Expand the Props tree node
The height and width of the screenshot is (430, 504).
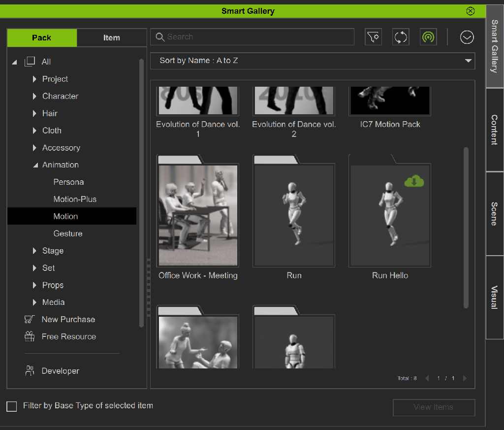(34, 285)
